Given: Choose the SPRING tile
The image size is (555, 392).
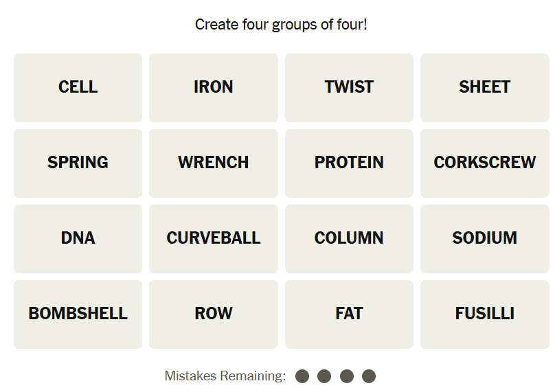Looking at the screenshot, I should (78, 163).
